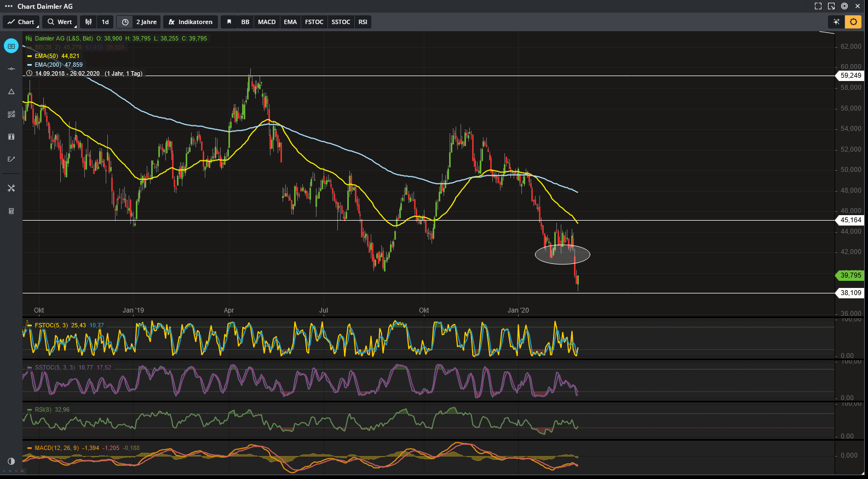This screenshot has height=479, width=868.
Task: Open the wrench and screwdriver tools icon
Action: 11,188
